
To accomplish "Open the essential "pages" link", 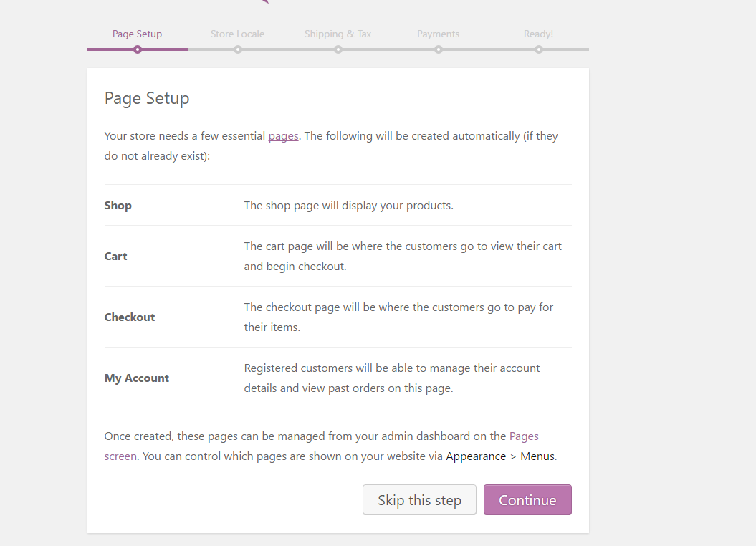I will click(x=283, y=136).
